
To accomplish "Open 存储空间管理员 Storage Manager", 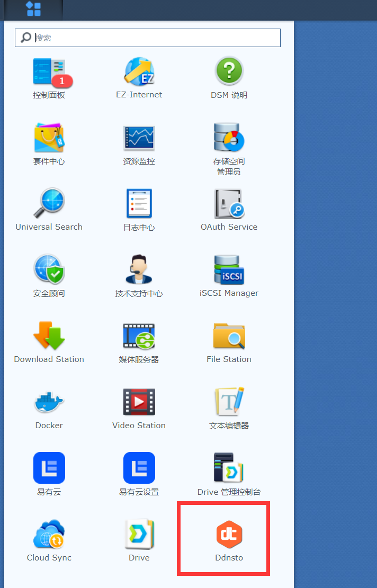I will tap(229, 150).
